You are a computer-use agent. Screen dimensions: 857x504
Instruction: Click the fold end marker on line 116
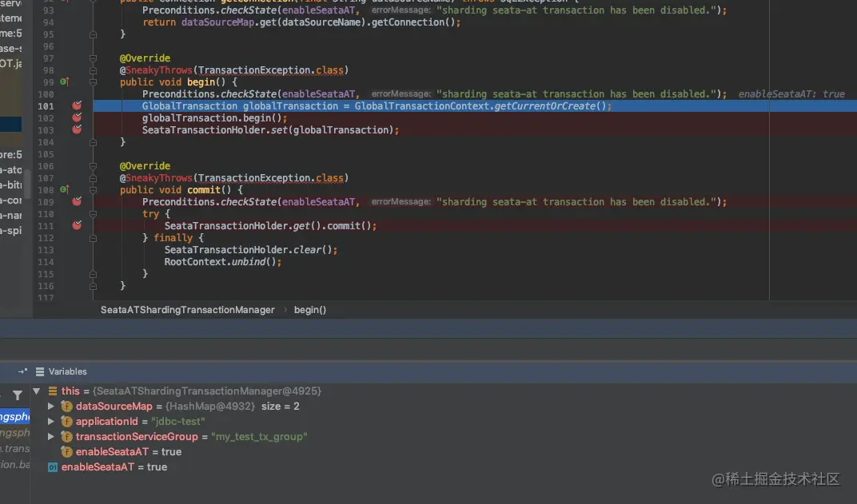(93, 286)
